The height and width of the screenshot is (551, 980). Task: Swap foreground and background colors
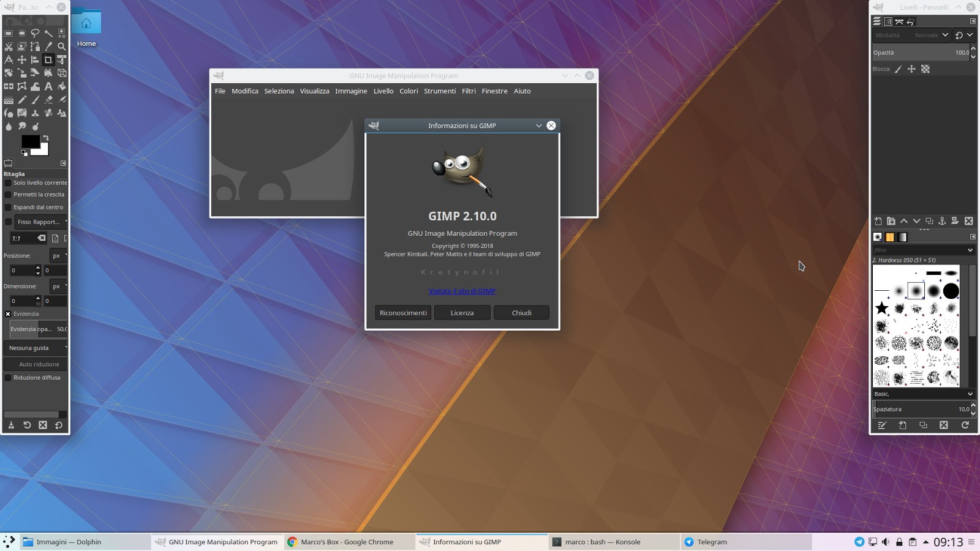[45, 138]
